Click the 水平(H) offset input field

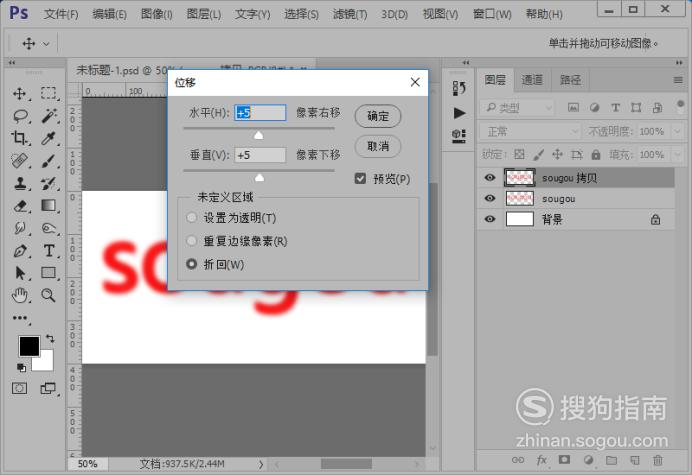pos(260,113)
